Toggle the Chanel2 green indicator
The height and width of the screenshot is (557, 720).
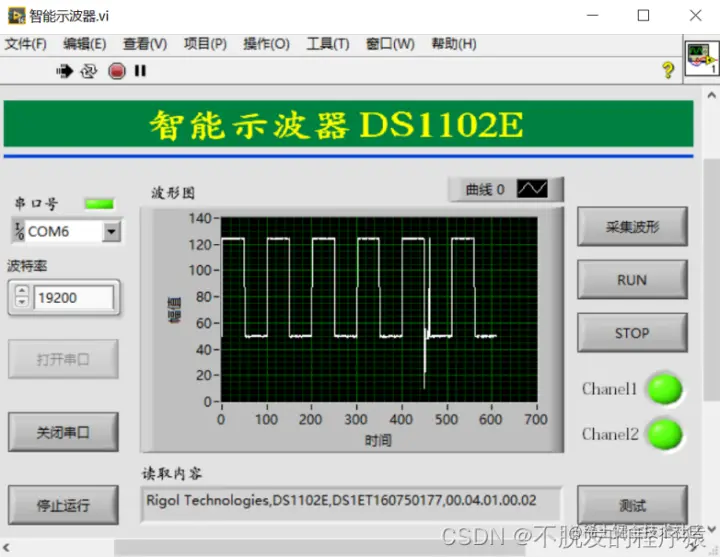pos(664,434)
